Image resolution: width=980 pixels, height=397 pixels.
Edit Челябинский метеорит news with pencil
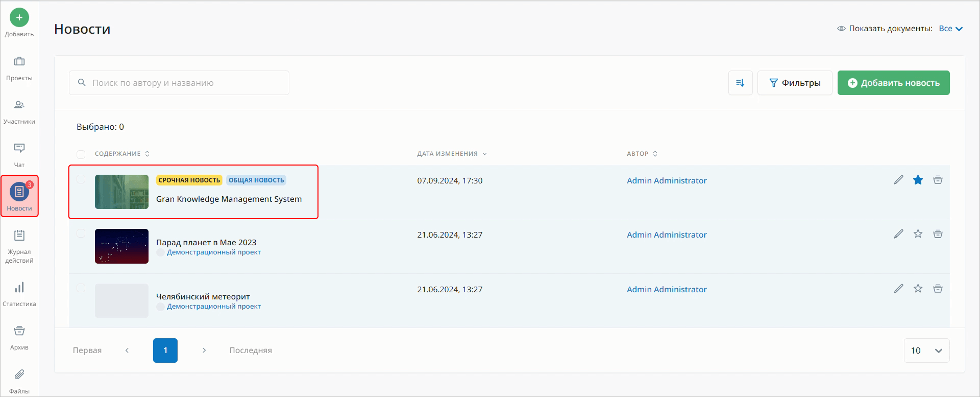[899, 289]
